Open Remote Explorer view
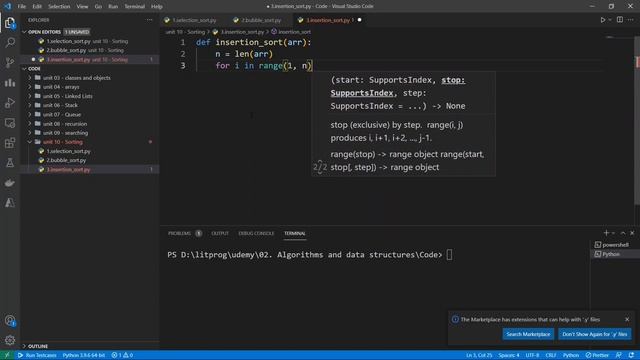640x360 pixels. [10, 122]
